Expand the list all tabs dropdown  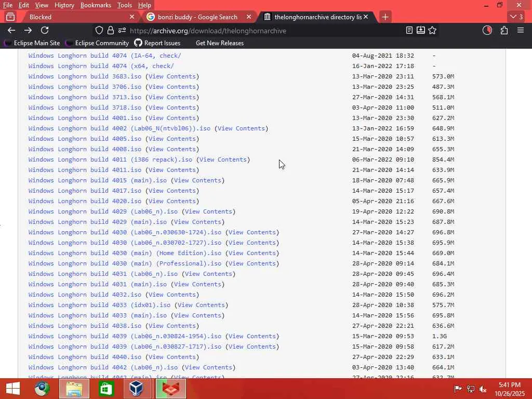click(517, 17)
